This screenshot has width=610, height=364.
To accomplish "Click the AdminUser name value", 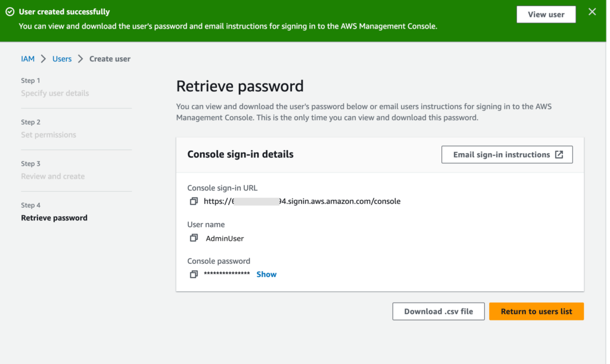I will click(225, 238).
